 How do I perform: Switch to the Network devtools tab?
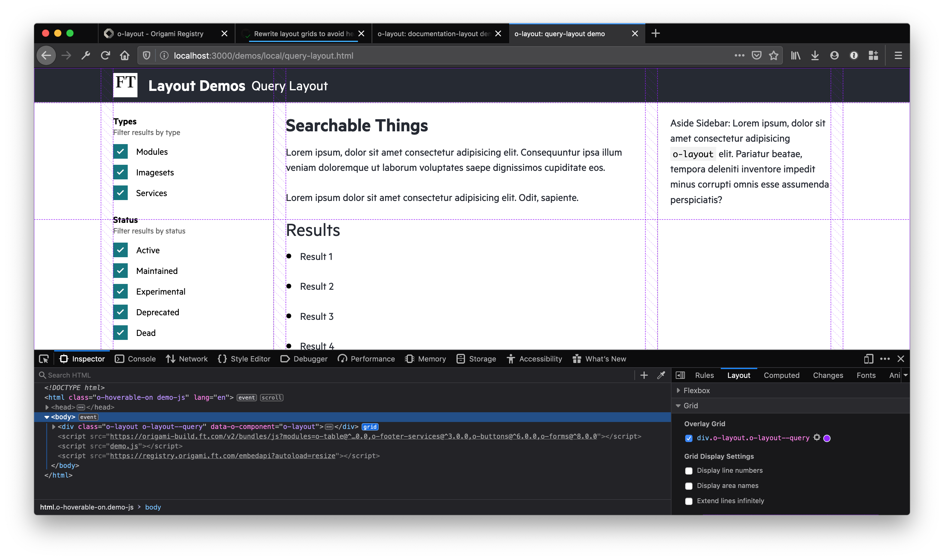pos(187,358)
